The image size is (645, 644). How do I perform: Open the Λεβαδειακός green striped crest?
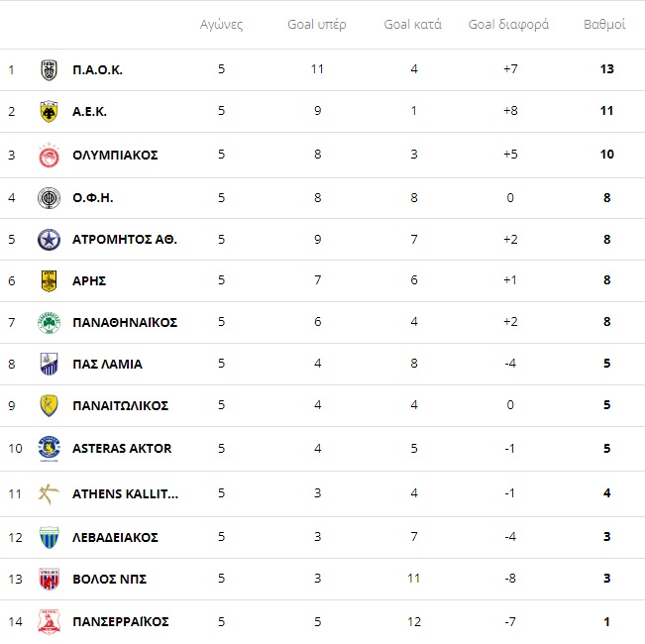49,537
